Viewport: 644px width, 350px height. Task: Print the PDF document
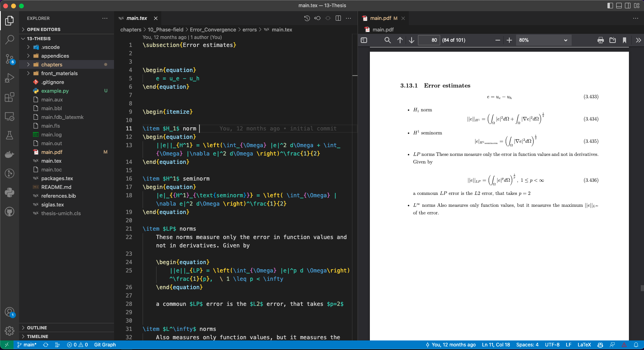600,40
